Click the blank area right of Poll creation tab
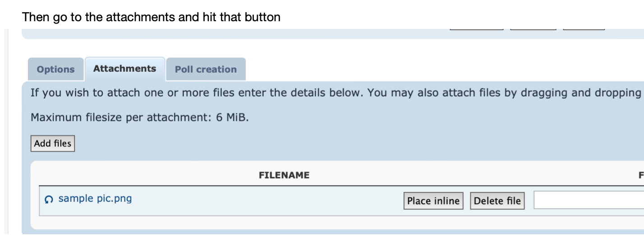Screen dimensions: 644x242 [x=406, y=68]
